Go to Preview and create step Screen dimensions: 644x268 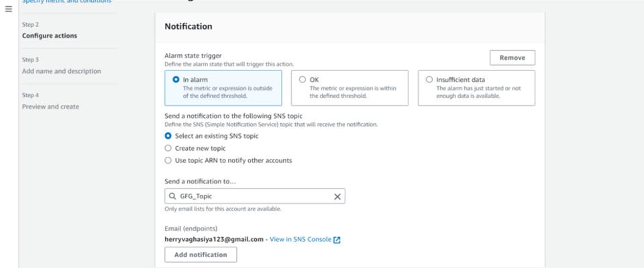pos(50,107)
